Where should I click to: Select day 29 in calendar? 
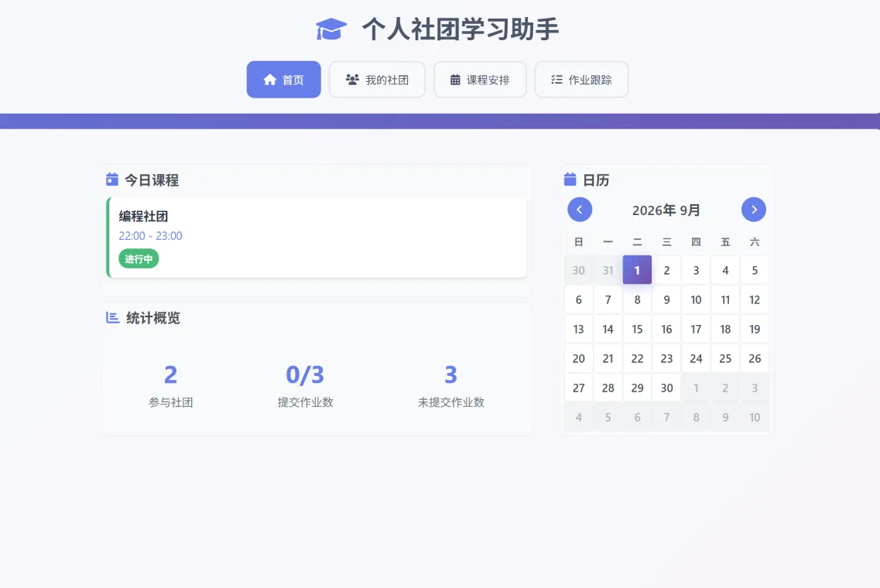pos(637,388)
